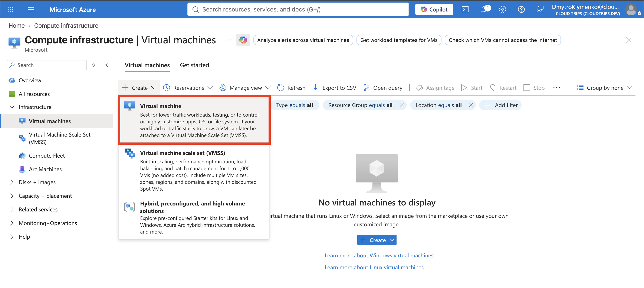
Task: Click the Copilot icon beside page title
Action: (243, 40)
